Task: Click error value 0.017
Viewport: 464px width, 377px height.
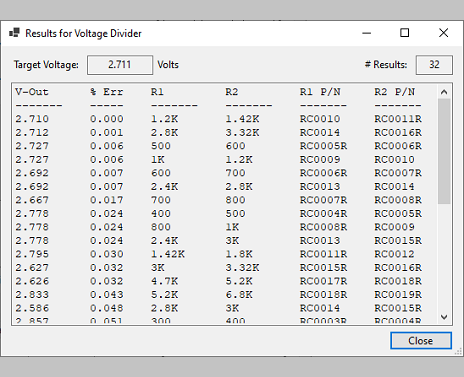Action: click(x=107, y=200)
